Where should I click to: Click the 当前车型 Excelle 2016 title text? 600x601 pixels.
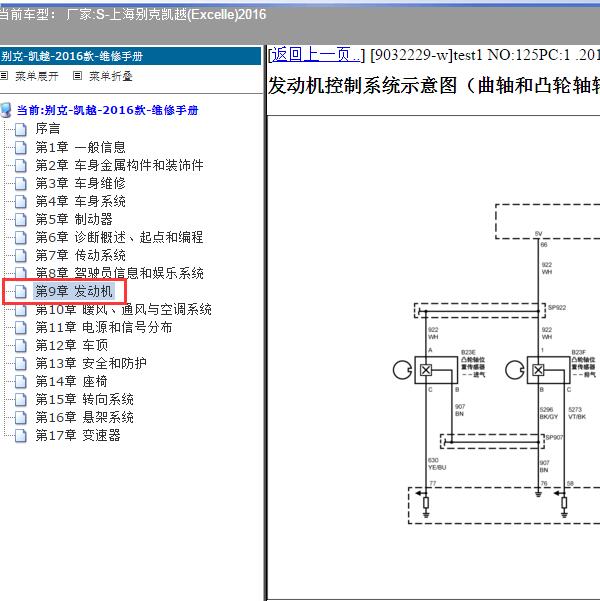click(133, 15)
